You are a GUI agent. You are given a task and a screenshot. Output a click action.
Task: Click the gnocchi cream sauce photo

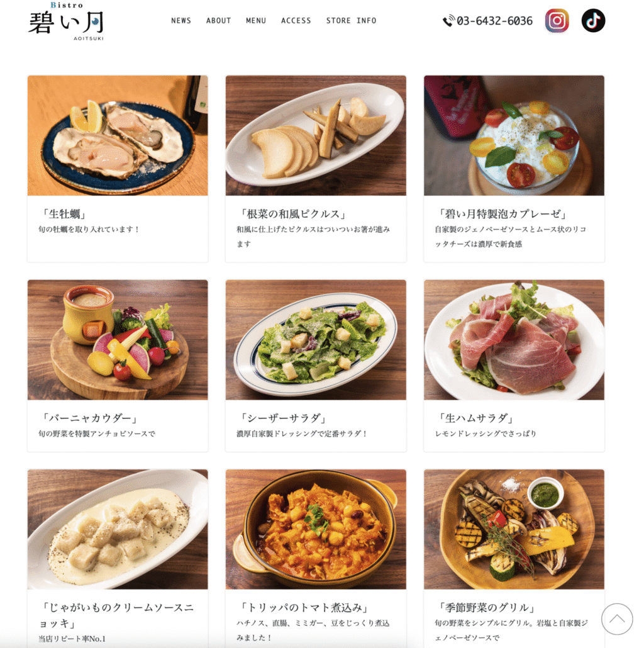(118, 529)
